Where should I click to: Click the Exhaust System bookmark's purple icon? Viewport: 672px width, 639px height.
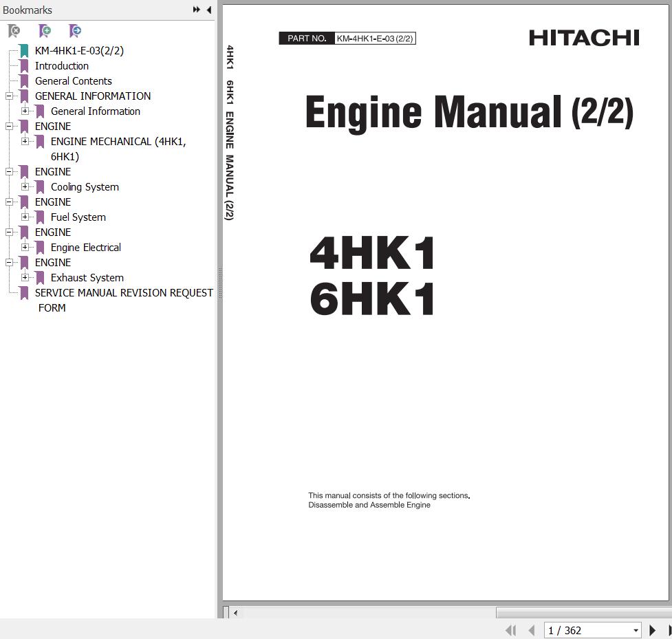pos(40,278)
